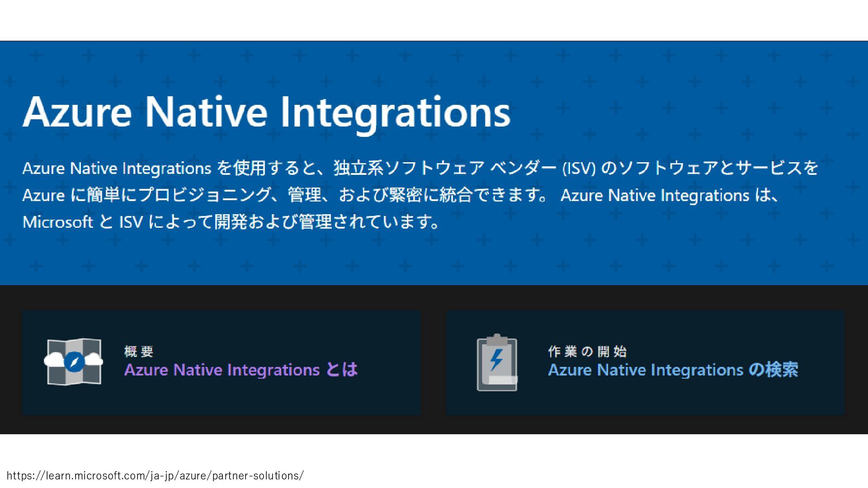Click the lightning bolt on the clipboard
The height and width of the screenshot is (488, 868).
click(x=496, y=360)
